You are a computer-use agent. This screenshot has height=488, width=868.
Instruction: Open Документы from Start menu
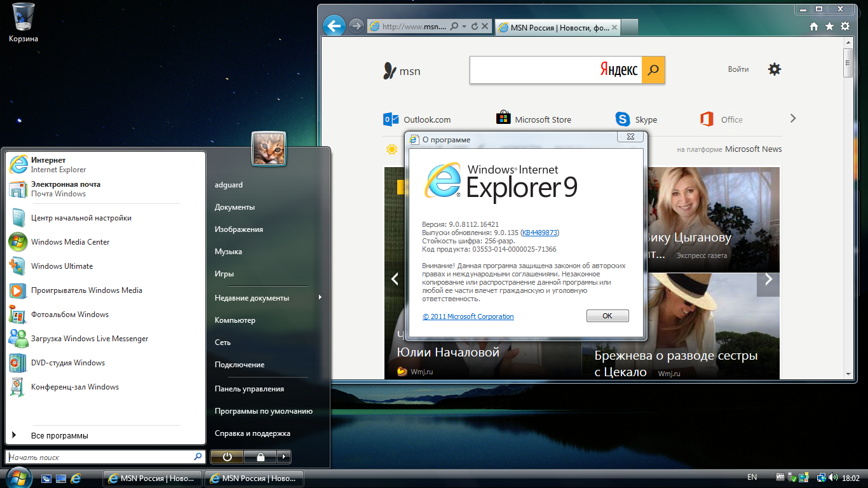click(234, 207)
